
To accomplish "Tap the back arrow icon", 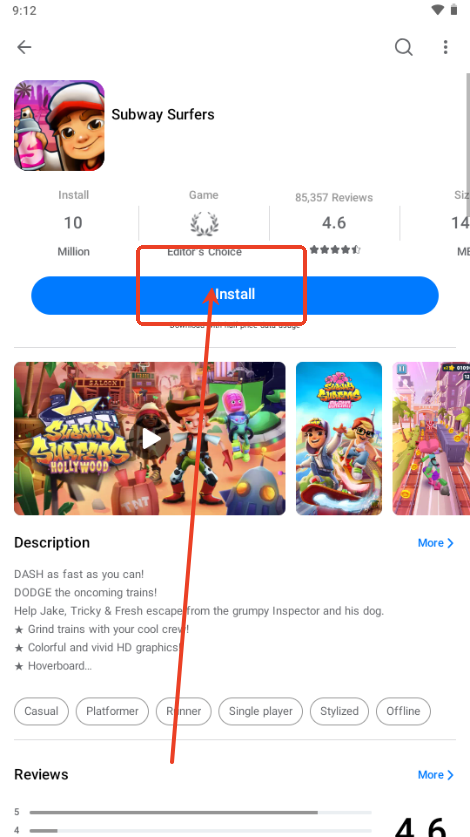I will [24, 47].
